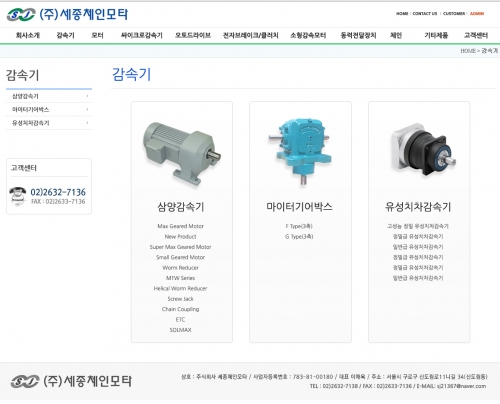Open the 싸이크로감속기 menu
Image resolution: width=500 pixels, height=404 pixels.
(x=141, y=35)
